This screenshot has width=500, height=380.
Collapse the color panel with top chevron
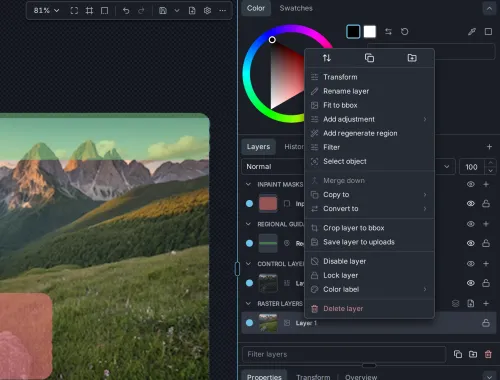pos(489,8)
